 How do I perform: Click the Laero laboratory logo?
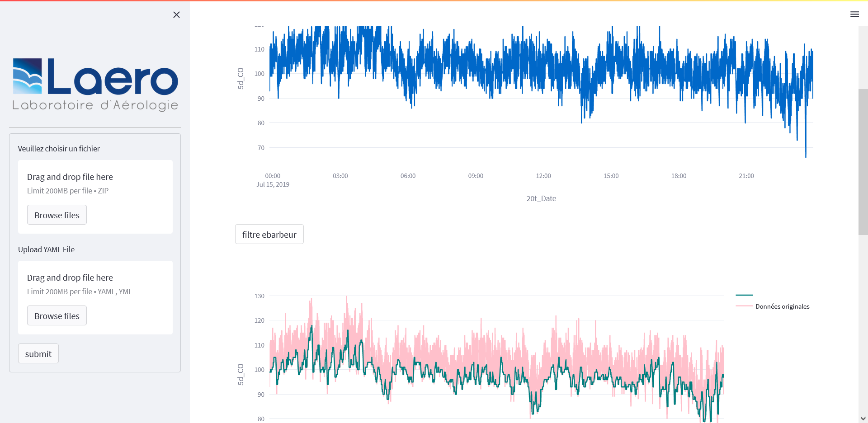click(95, 84)
